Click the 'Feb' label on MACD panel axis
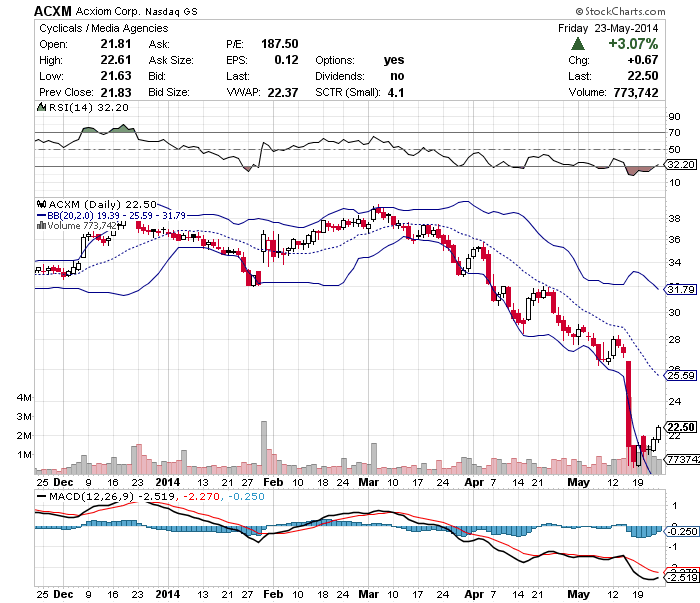700x603 pixels. [273, 594]
